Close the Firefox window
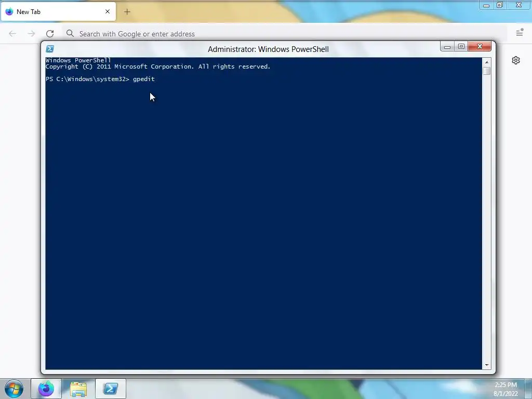Viewport: 532px width, 399px height. (x=519, y=5)
